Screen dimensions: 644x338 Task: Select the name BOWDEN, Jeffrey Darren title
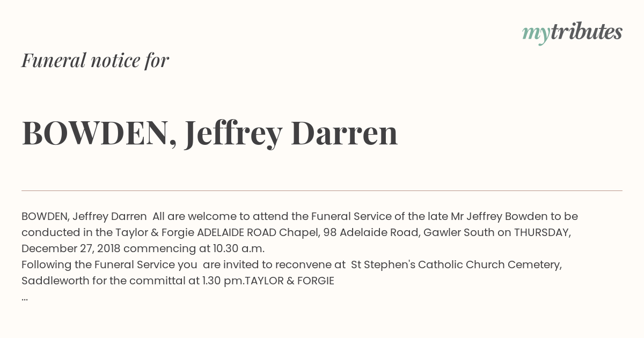(210, 134)
